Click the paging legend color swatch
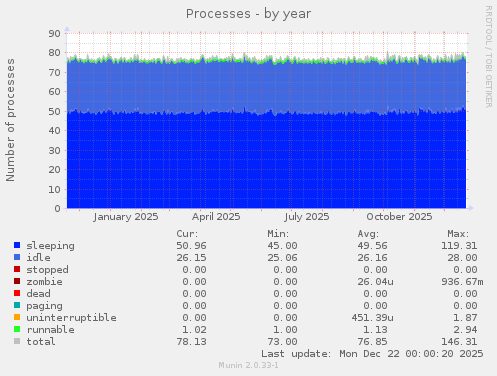497x376 pixels. click(17, 305)
